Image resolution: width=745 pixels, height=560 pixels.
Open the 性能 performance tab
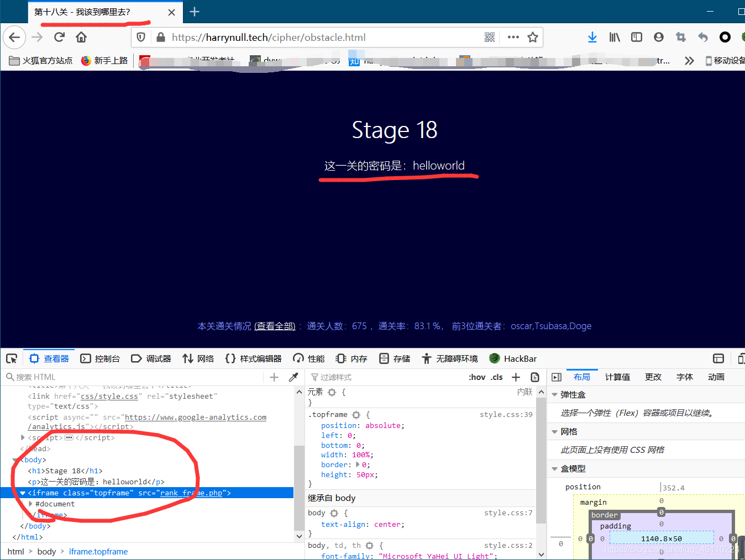coord(309,358)
